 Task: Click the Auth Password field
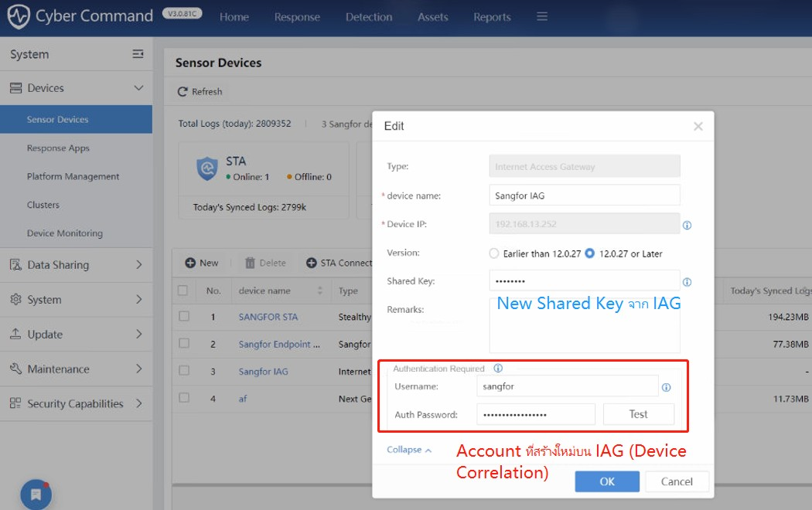(535, 414)
